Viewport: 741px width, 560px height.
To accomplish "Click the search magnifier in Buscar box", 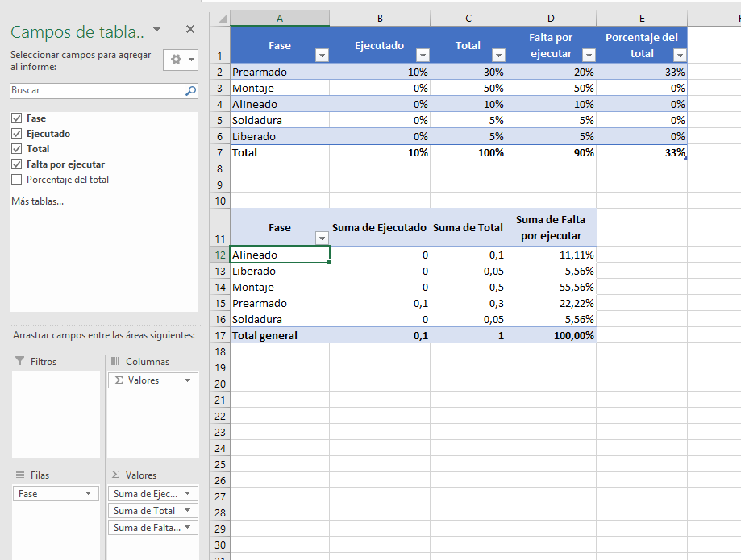I will pyautogui.click(x=190, y=91).
